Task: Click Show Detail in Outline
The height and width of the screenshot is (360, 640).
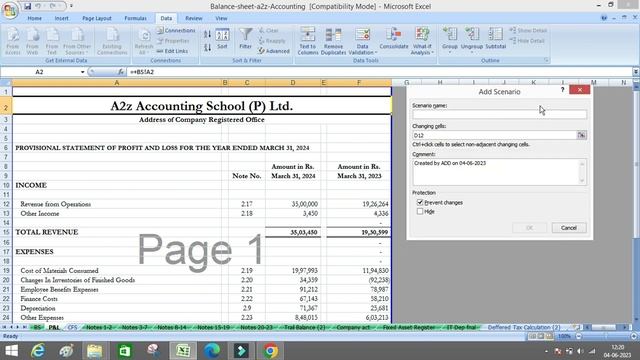Action: (528, 31)
